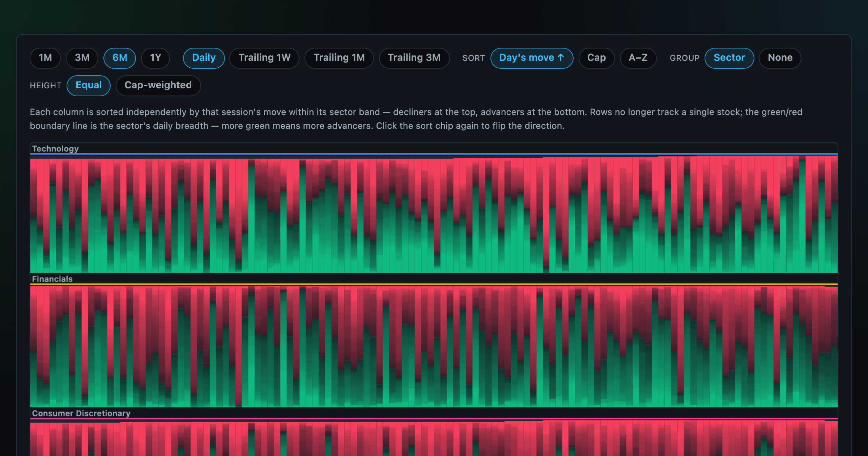The height and width of the screenshot is (456, 868).
Task: Click inside the Technology heatmap band
Action: 434,214
